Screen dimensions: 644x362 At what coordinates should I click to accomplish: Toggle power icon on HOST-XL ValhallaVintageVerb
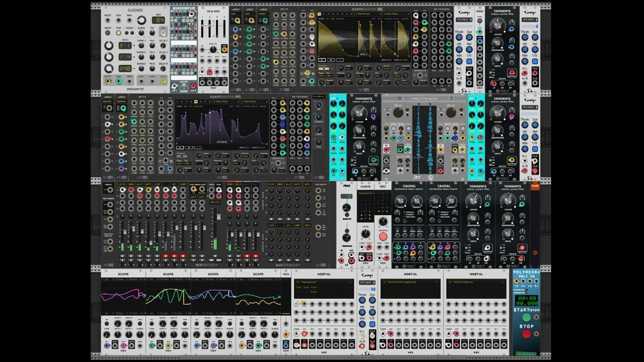(x=384, y=282)
